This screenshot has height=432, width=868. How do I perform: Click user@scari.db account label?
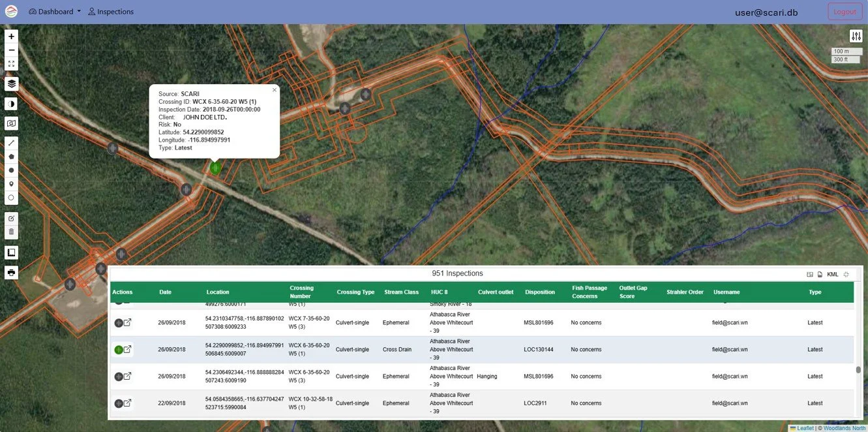point(766,12)
